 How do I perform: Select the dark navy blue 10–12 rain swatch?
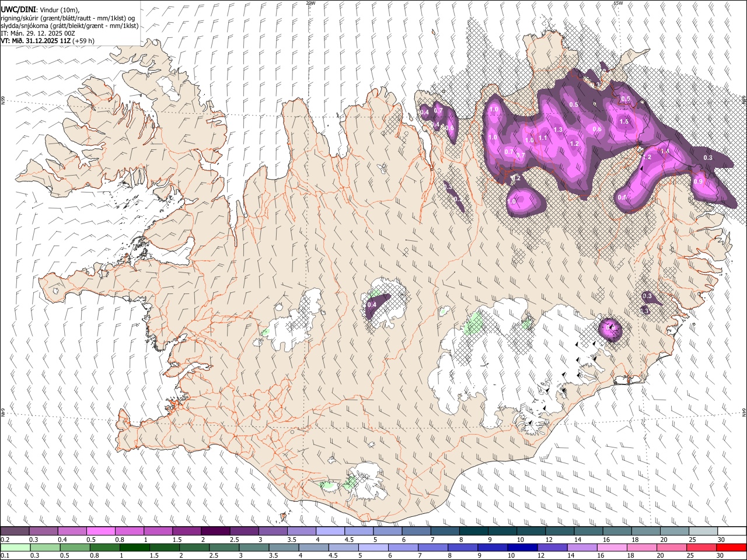(x=522, y=547)
